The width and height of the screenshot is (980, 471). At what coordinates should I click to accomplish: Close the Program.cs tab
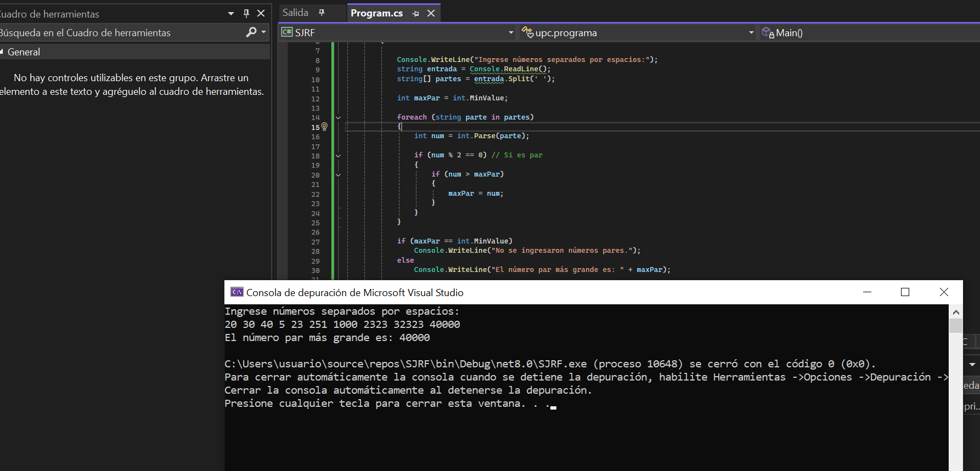pos(431,13)
